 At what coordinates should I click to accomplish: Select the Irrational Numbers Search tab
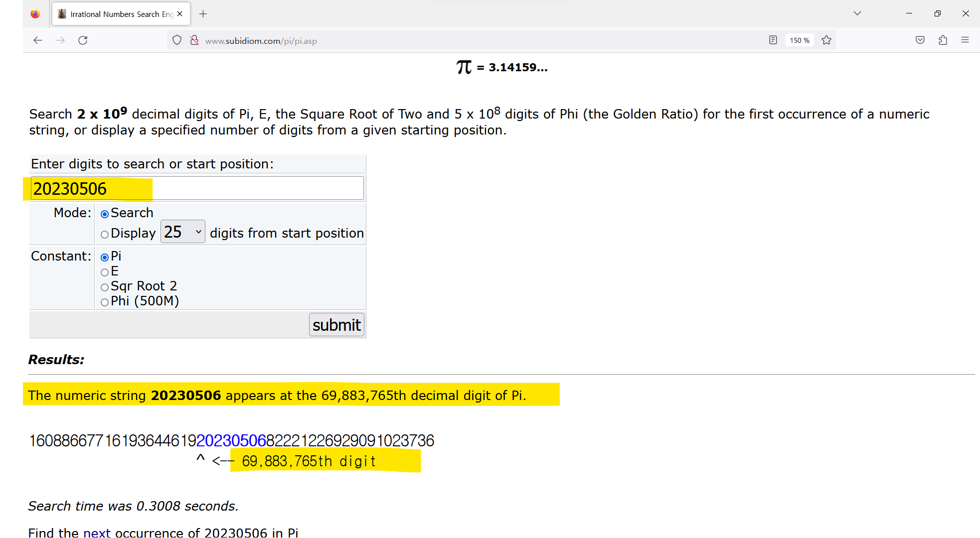117,14
